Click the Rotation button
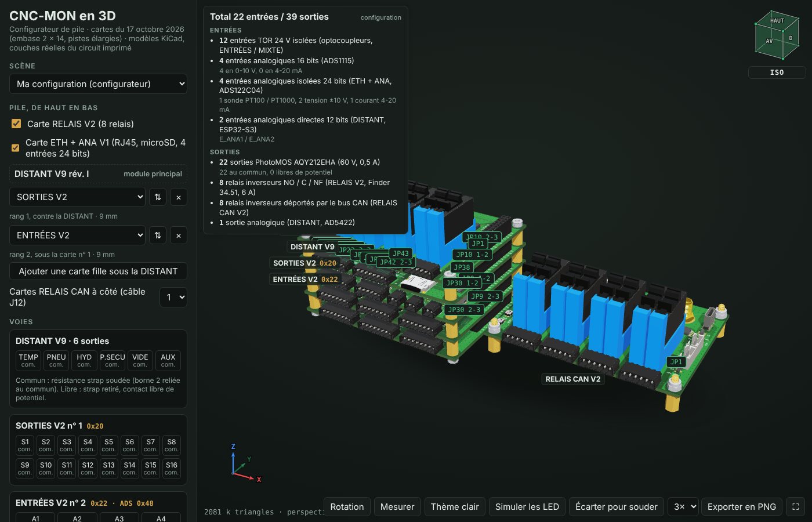Screen dimensions: 812x522 pyautogui.click(x=347, y=507)
